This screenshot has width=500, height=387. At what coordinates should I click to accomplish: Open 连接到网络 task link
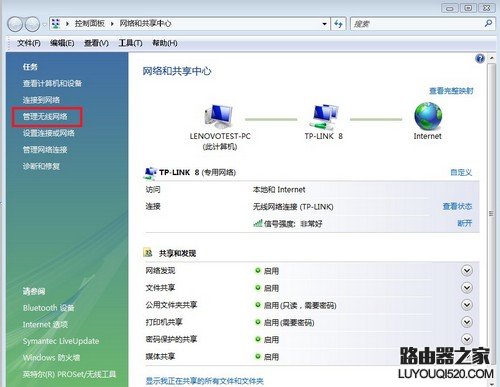(x=41, y=100)
